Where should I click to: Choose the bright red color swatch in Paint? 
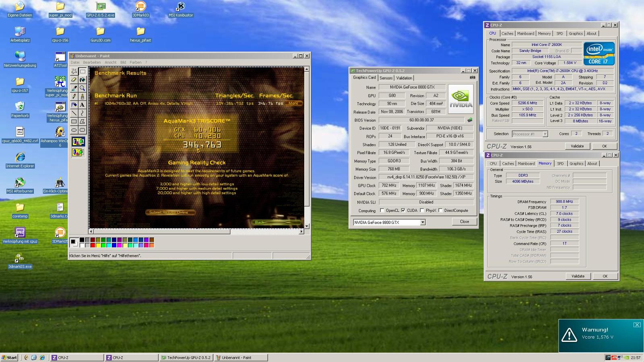(x=93, y=245)
